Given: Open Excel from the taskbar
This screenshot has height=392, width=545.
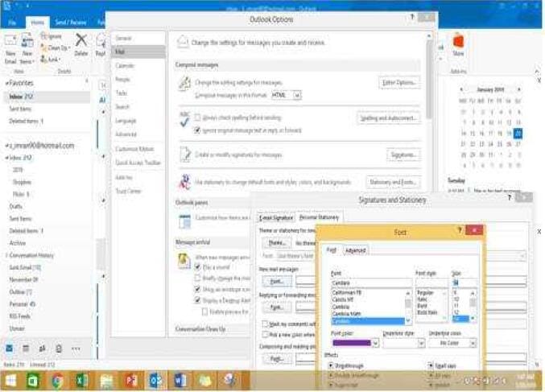Looking at the screenshot, I should click(81, 381).
